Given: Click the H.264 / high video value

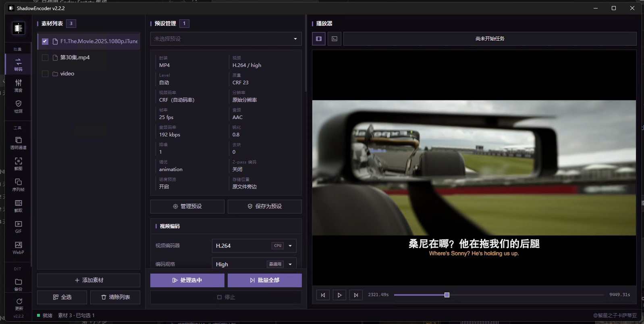Looking at the screenshot, I should click(x=247, y=65).
